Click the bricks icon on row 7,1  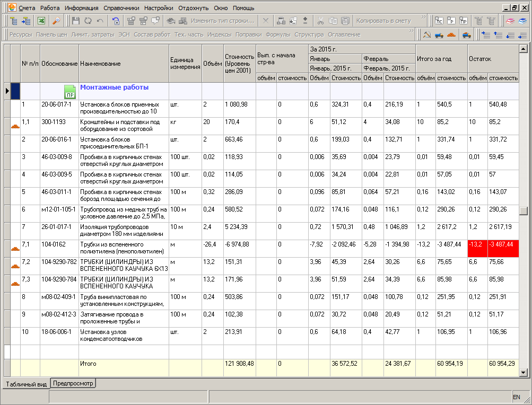[15, 249]
